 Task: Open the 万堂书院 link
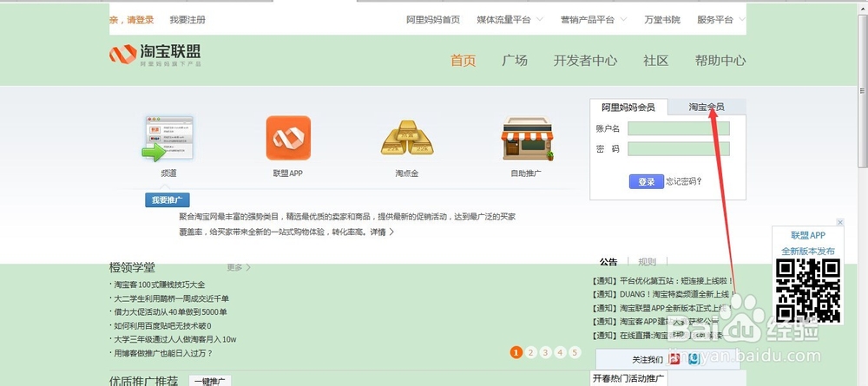(662, 20)
